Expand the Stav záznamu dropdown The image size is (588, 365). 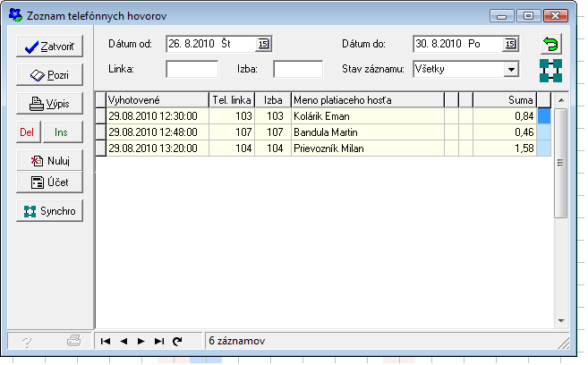pos(510,69)
